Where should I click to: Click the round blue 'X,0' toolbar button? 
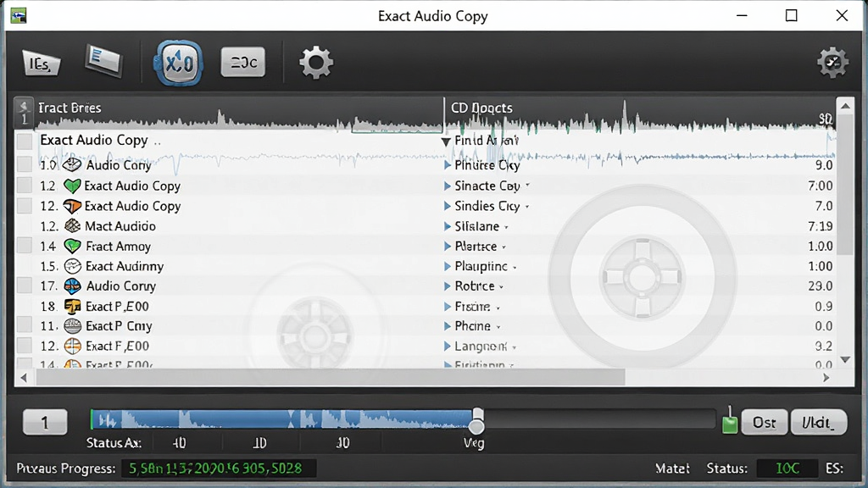click(x=179, y=63)
